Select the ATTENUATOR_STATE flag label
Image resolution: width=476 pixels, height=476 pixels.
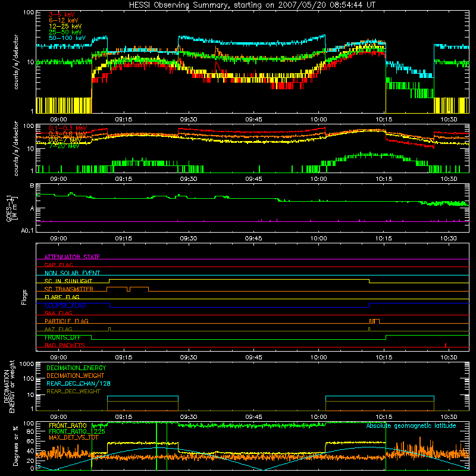coord(72,257)
